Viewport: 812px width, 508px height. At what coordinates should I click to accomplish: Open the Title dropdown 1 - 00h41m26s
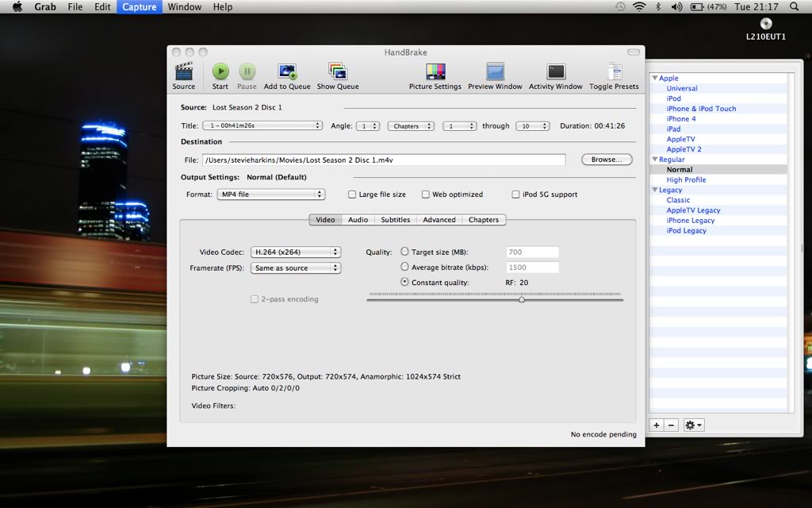point(262,126)
